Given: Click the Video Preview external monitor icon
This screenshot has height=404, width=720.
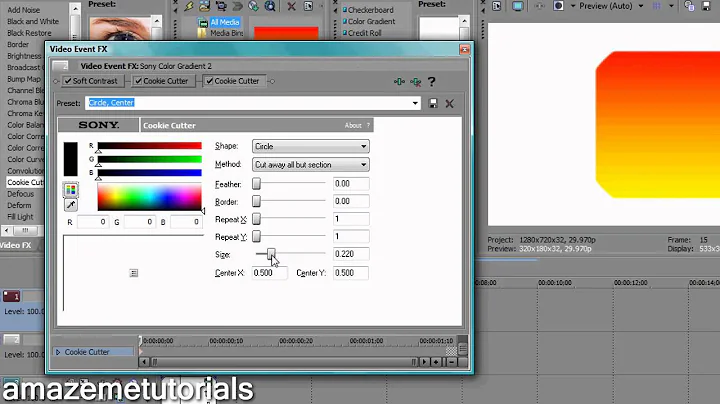Looking at the screenshot, I should [518, 6].
